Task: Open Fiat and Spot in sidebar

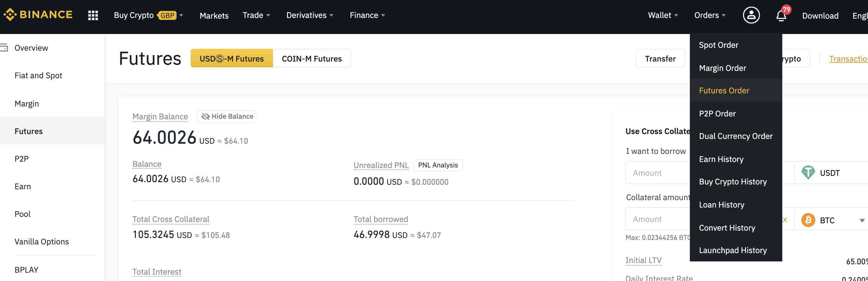Action: tap(39, 75)
